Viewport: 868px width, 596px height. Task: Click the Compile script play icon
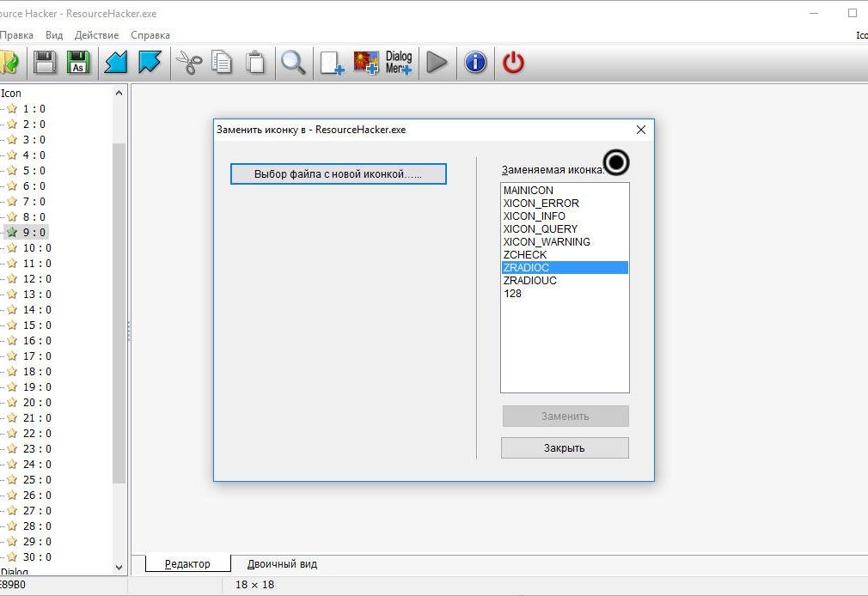tap(437, 62)
